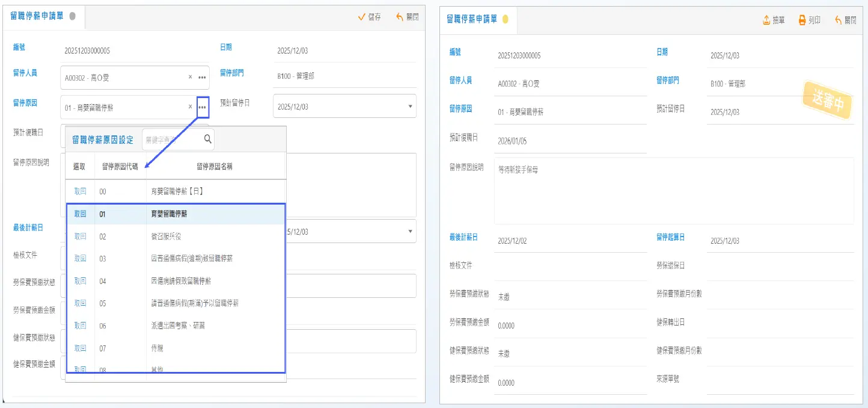868x408 pixels.
Task: Expand the 預計留停日 date dropdown arrow
Action: pos(411,107)
